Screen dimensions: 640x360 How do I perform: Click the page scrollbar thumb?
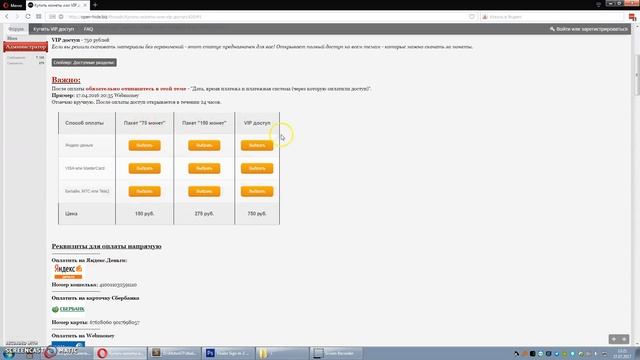636,76
